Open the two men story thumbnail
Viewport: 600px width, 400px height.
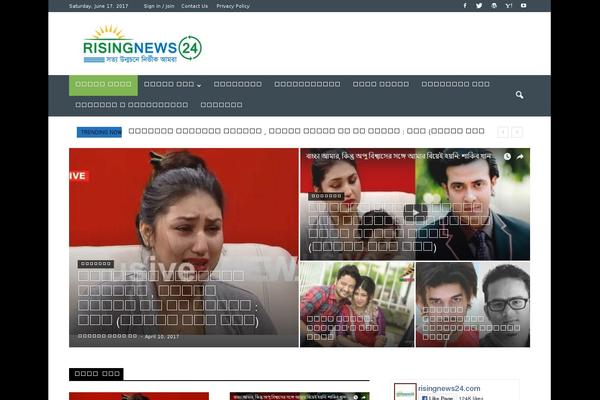tap(473, 305)
